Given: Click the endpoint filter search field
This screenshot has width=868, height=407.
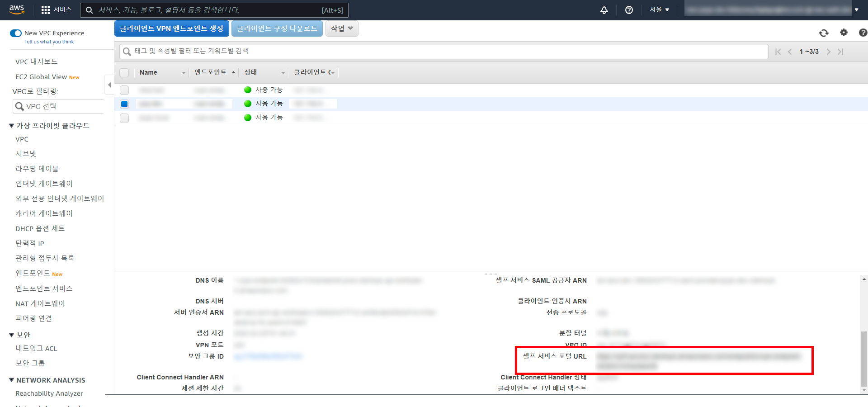Looking at the screenshot, I should click(x=443, y=51).
